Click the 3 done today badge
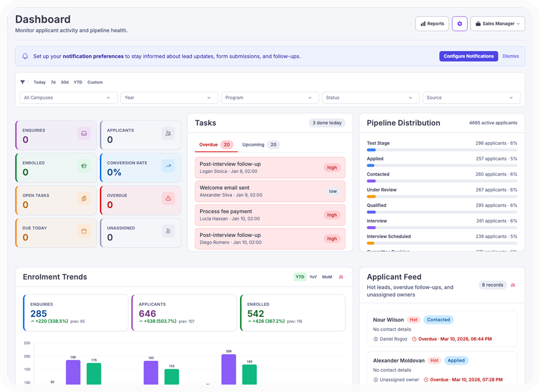 tap(327, 123)
